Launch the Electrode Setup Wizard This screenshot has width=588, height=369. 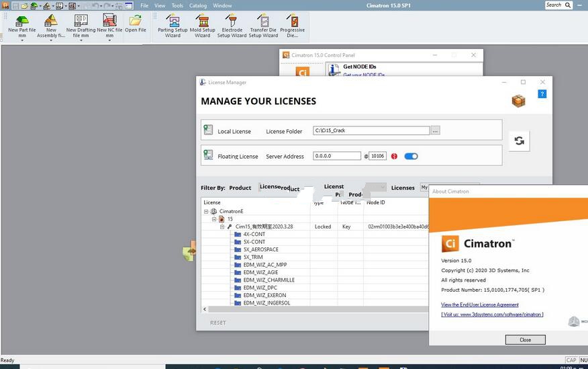(232, 26)
